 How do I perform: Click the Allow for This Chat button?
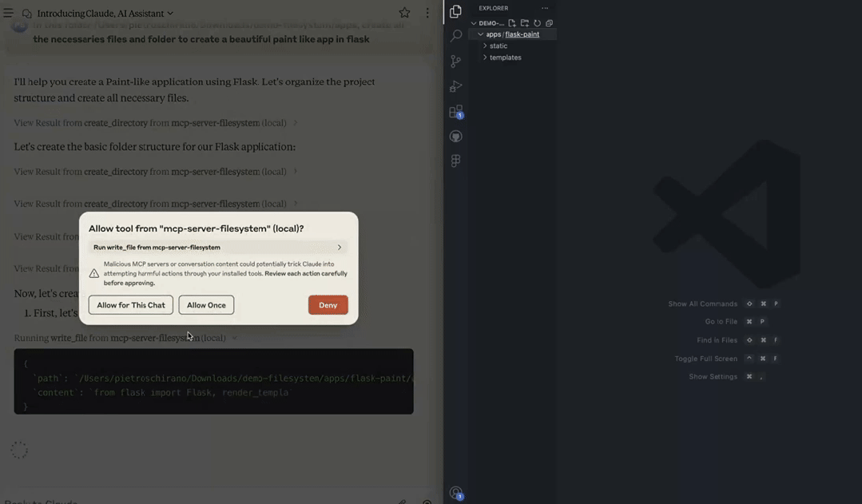click(130, 305)
